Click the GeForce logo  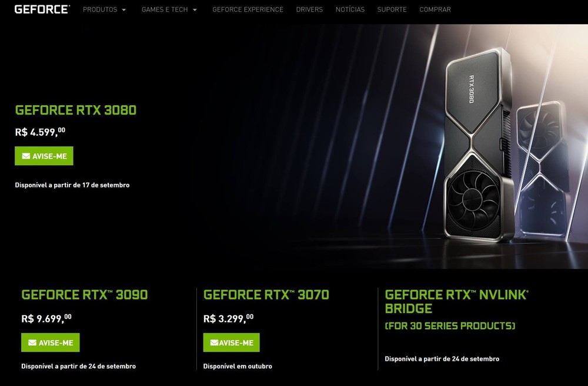point(42,9)
